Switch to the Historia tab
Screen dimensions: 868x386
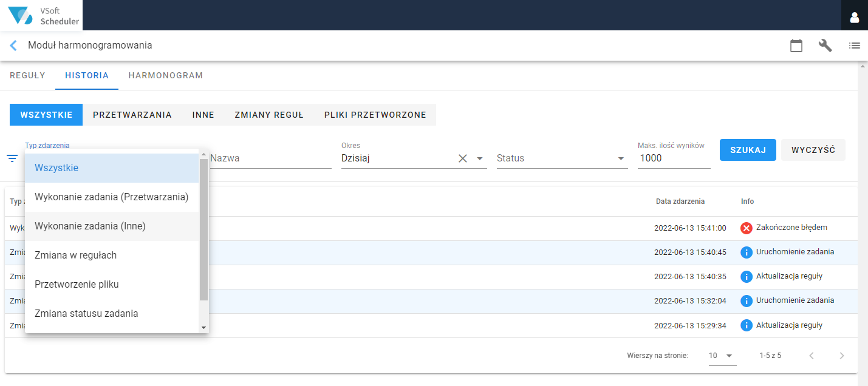87,76
